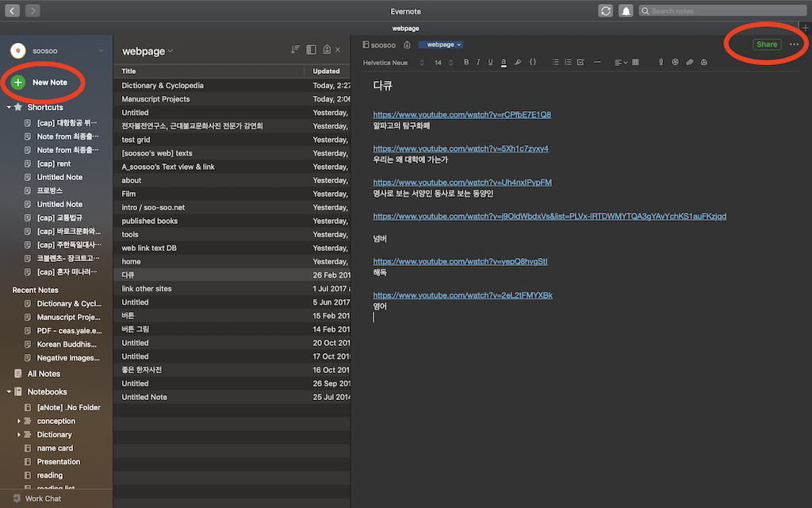Click the sync refresh icon
This screenshot has height=508, width=812.
(605, 11)
